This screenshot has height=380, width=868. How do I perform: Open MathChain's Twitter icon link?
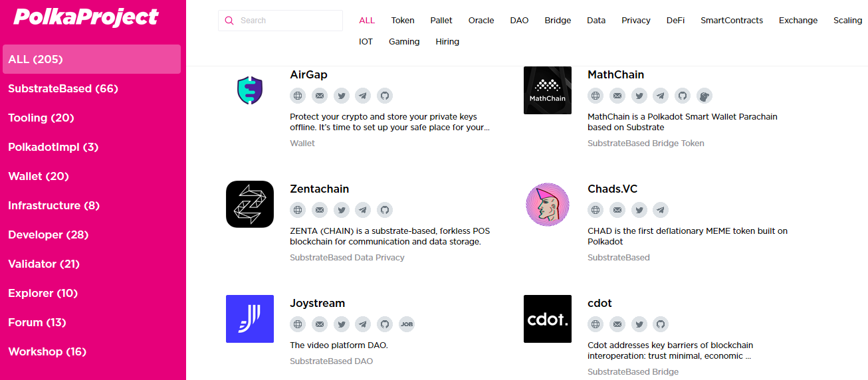coord(639,96)
